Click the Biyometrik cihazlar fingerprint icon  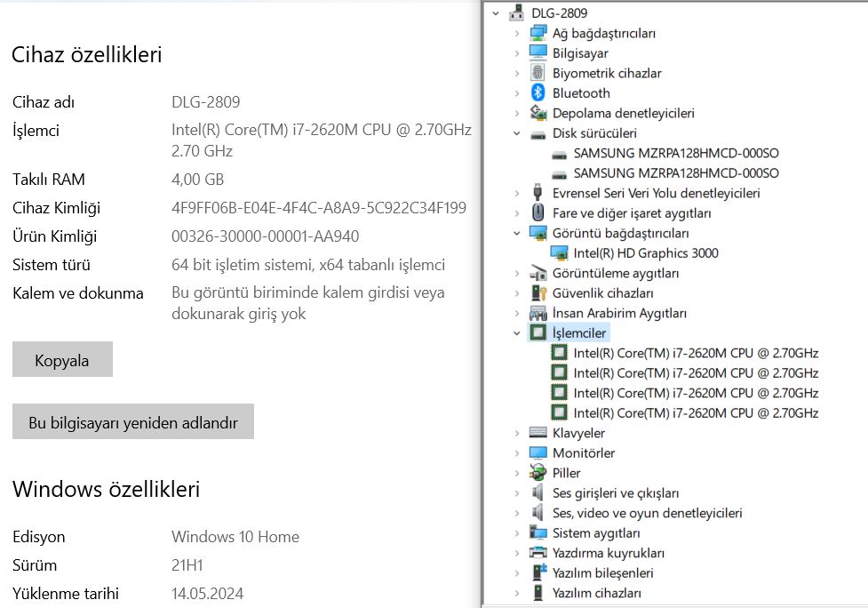[x=538, y=73]
